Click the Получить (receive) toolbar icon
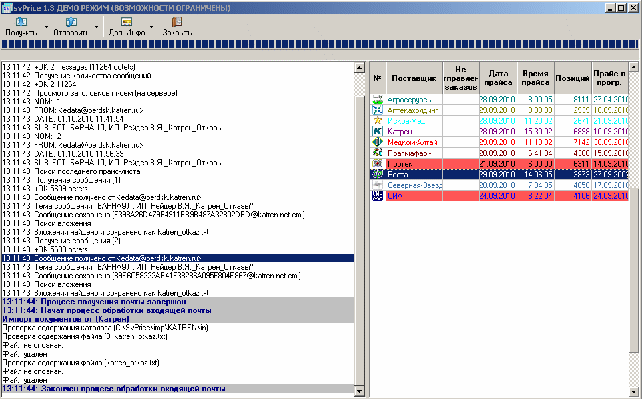This screenshot has height=399, width=642. [21, 22]
